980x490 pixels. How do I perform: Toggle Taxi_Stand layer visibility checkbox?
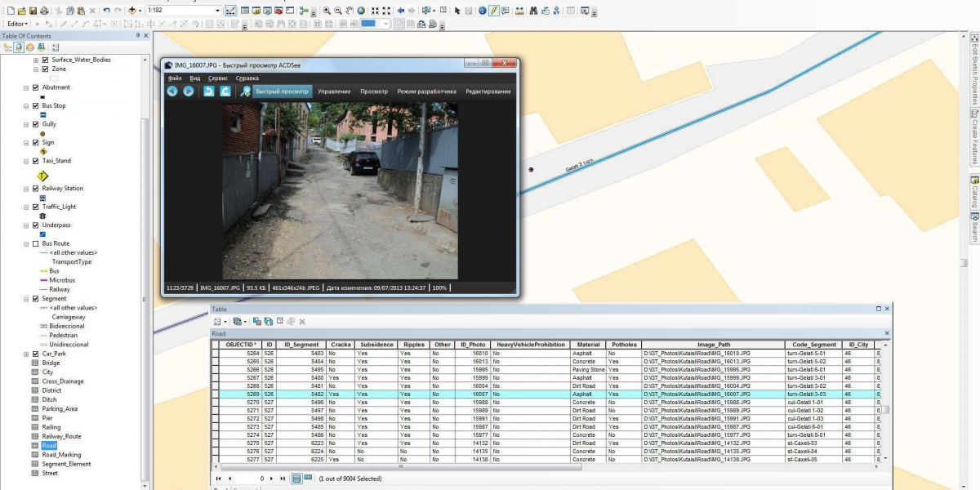[35, 161]
